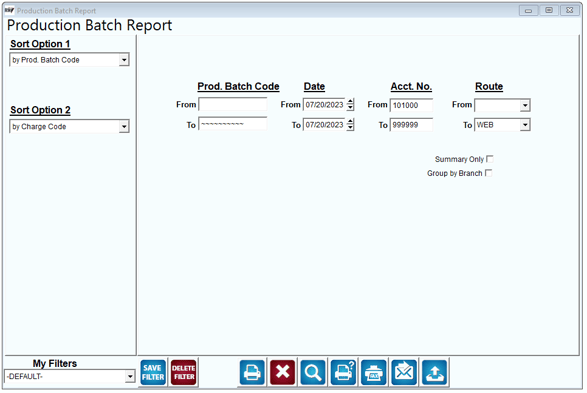Increase Date To with up arrow
The height and width of the screenshot is (393, 587).
coord(350,122)
